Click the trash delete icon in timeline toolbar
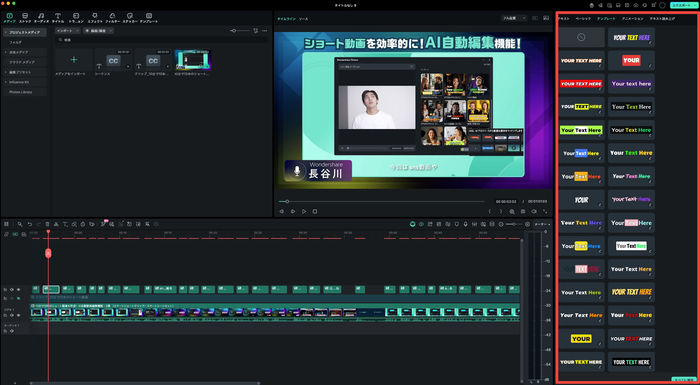Screen dimensions: 700x385 click(48, 224)
